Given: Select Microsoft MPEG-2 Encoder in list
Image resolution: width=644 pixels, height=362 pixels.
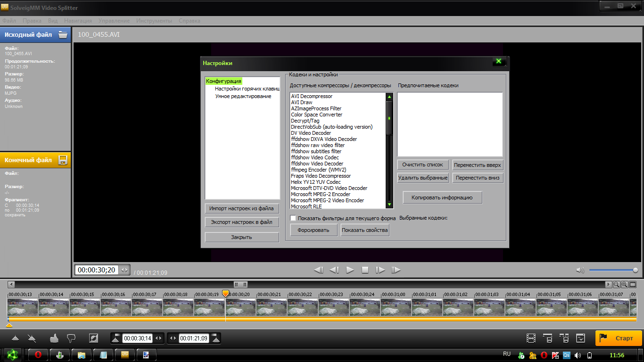Looking at the screenshot, I should click(321, 194).
